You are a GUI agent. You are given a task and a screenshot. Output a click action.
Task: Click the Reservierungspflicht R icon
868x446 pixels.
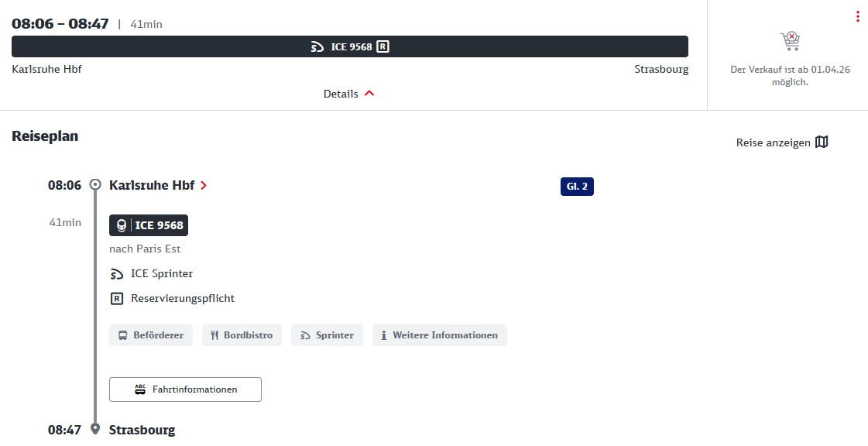click(117, 299)
